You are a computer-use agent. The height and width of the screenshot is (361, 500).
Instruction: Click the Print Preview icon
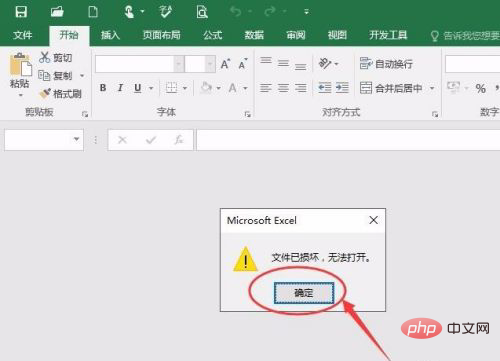tap(202, 12)
